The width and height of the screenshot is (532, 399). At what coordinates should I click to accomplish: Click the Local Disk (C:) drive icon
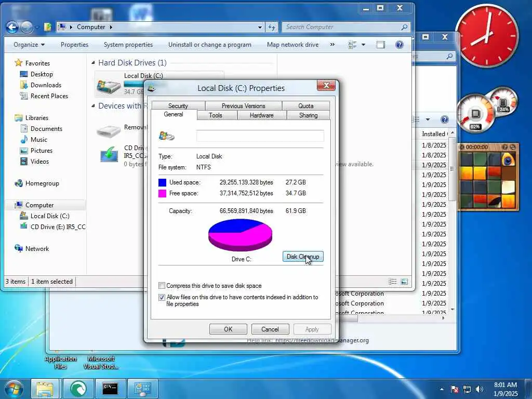point(109,87)
